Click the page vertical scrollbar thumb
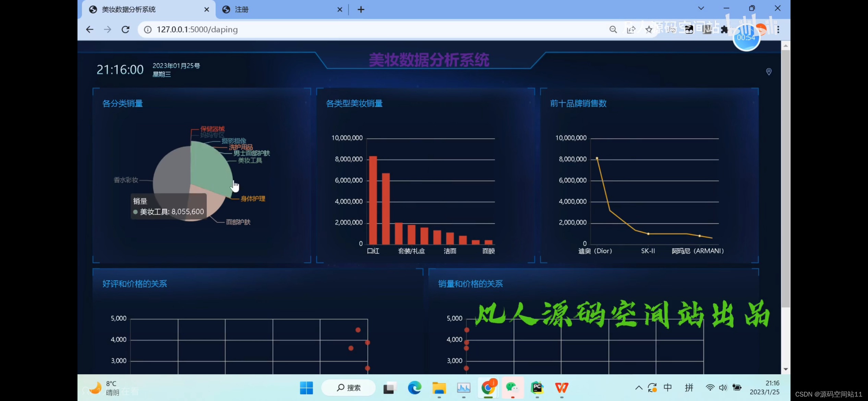Viewport: 868px width, 401px height. point(785,178)
